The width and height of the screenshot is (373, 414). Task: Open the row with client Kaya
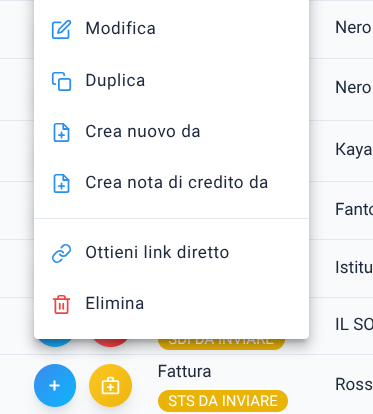click(x=354, y=150)
